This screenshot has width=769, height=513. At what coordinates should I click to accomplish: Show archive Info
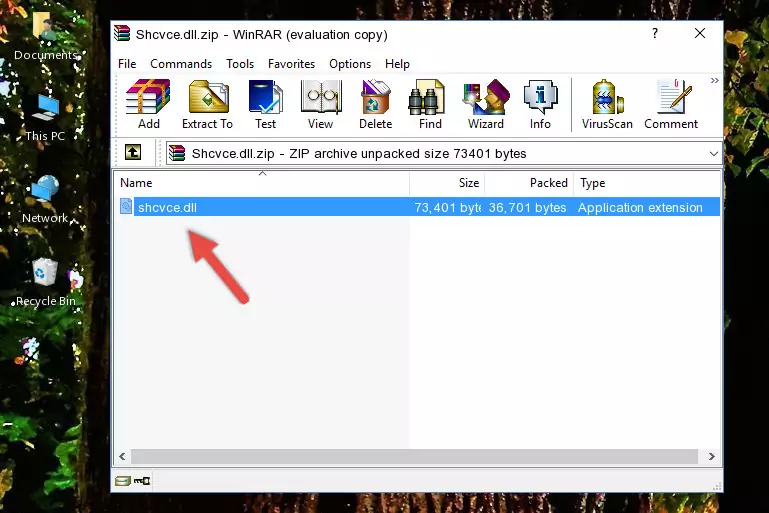tap(540, 104)
